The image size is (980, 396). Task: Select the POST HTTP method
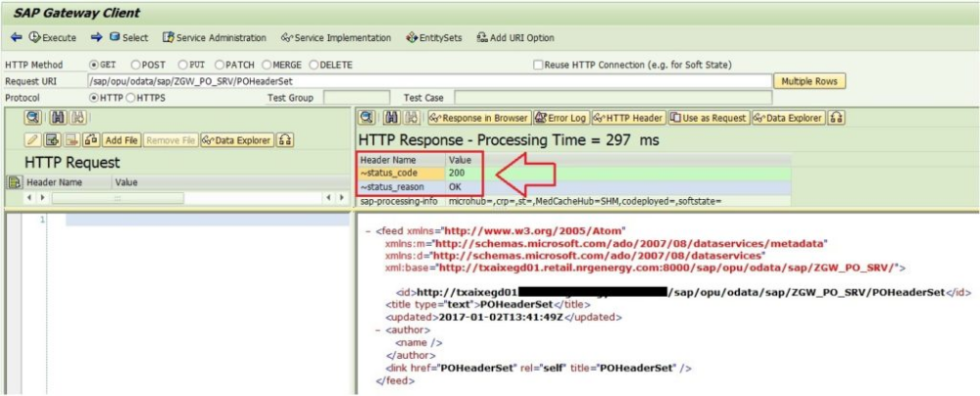(135, 65)
